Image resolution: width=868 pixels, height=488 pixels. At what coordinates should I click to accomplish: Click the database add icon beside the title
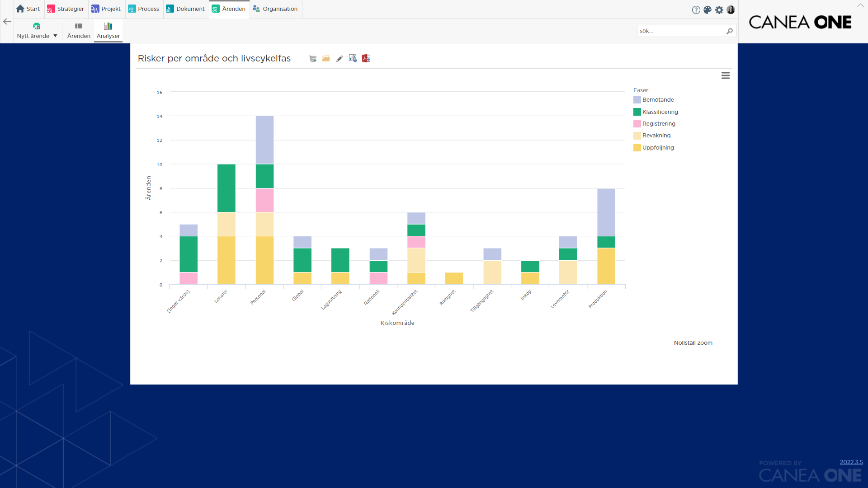point(313,58)
